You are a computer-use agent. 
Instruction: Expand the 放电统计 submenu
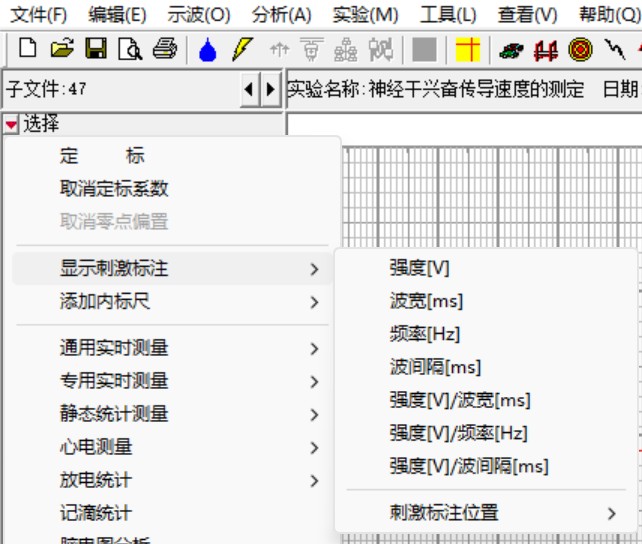[x=172, y=480]
